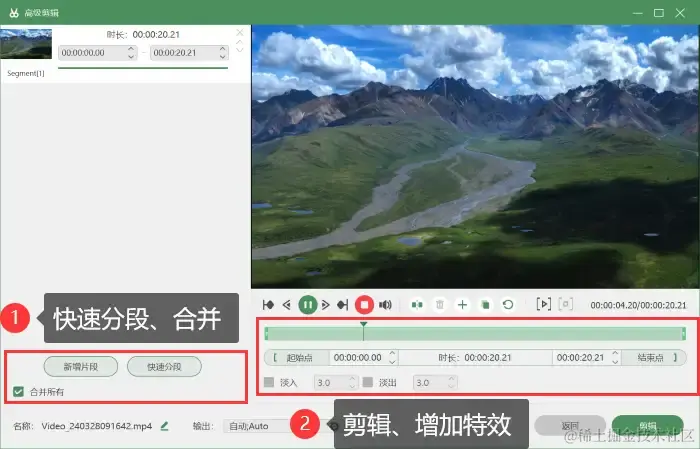700x449 pixels.
Task: Mute the audio with the speaker icon
Action: 385,305
